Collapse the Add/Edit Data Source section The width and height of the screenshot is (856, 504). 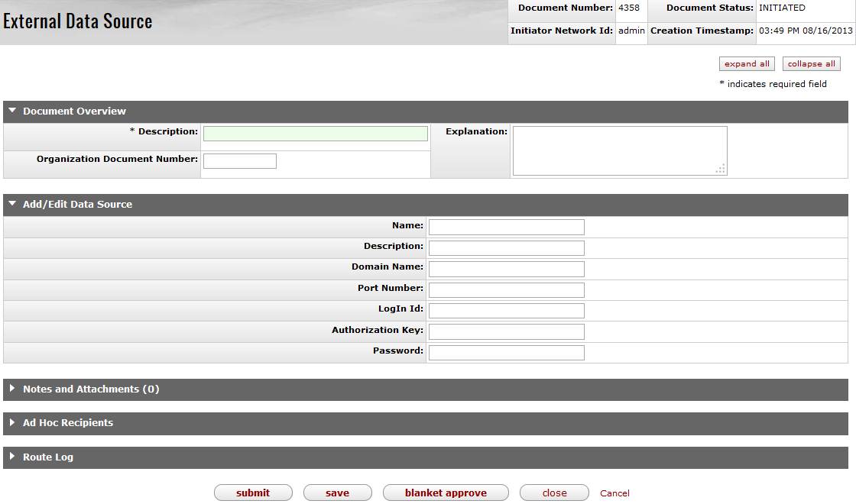pyautogui.click(x=12, y=205)
